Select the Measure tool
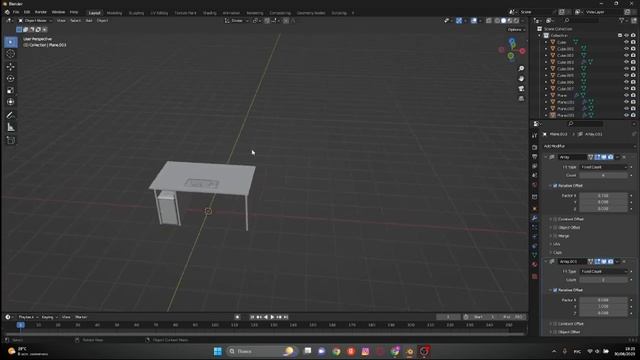640x360 pixels. click(11, 128)
